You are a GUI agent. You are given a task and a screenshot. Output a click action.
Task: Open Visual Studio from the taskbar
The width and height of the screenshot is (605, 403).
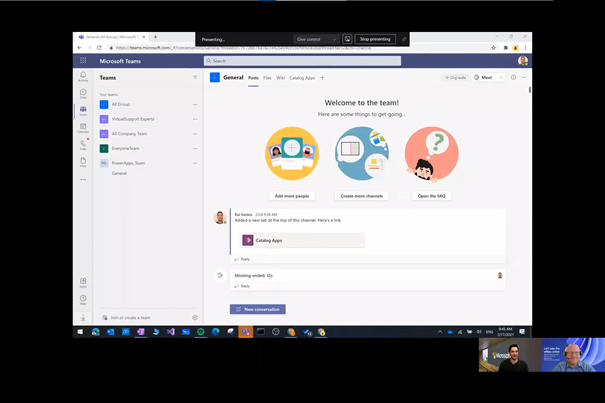tap(171, 332)
